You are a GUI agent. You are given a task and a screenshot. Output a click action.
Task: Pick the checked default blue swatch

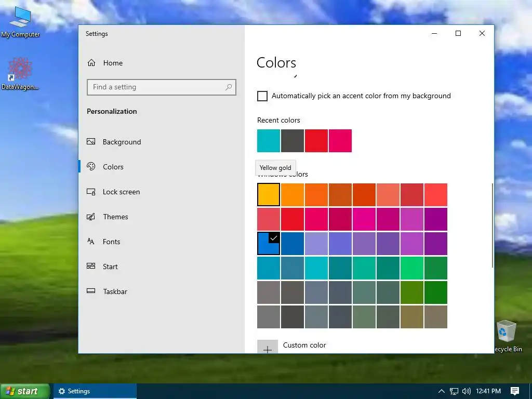(269, 244)
